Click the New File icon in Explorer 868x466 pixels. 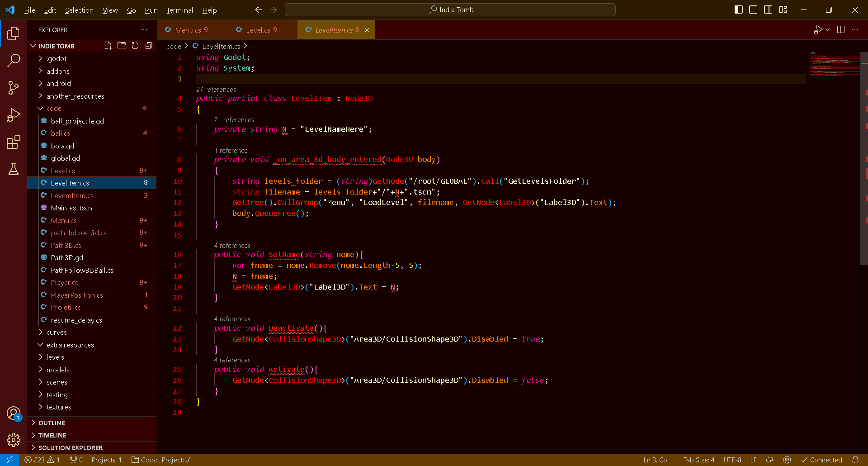pyautogui.click(x=108, y=45)
